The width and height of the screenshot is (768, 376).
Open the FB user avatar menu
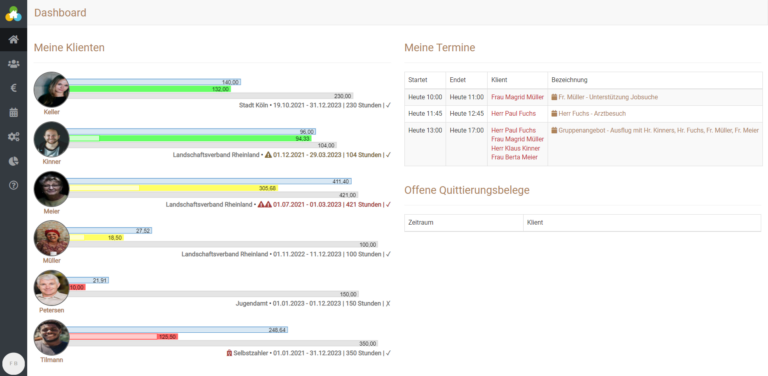pos(14,364)
